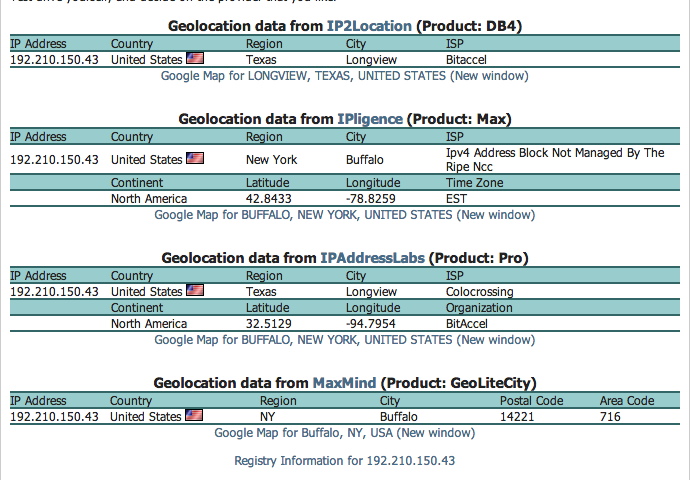Click North America in IPAddressLabs table
The image size is (691, 480).
[149, 324]
